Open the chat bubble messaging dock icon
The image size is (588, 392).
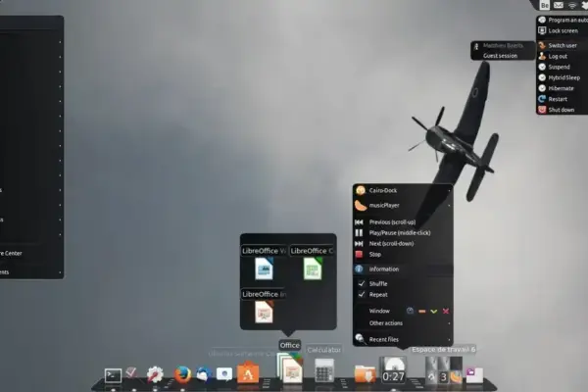pos(224,374)
